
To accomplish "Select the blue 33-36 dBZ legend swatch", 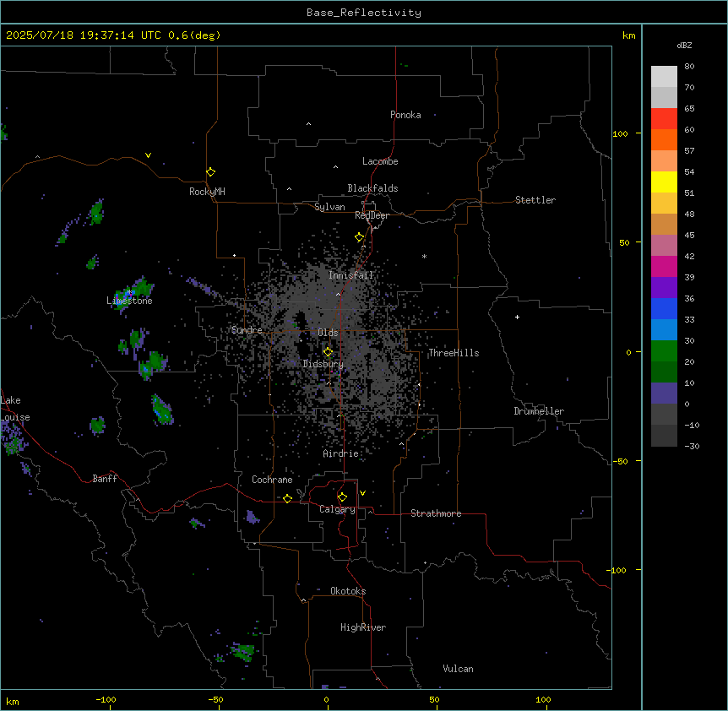I will pos(664,308).
